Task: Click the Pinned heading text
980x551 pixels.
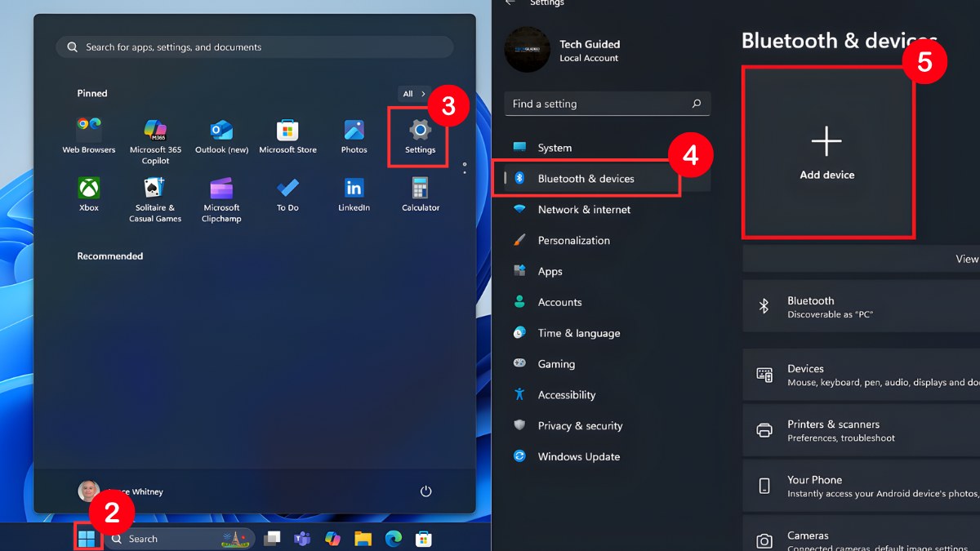Action: click(x=92, y=94)
